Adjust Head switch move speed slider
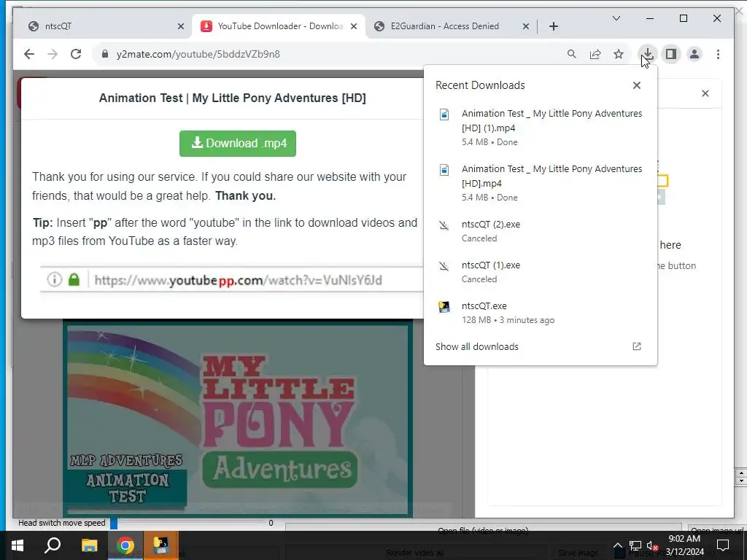747x560 pixels. (x=114, y=523)
